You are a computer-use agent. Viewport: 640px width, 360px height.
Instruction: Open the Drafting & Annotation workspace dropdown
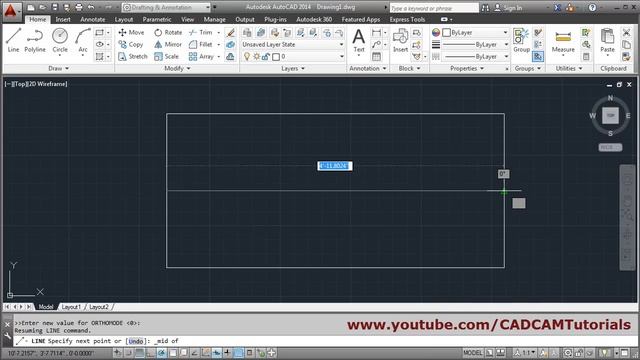coord(166,7)
